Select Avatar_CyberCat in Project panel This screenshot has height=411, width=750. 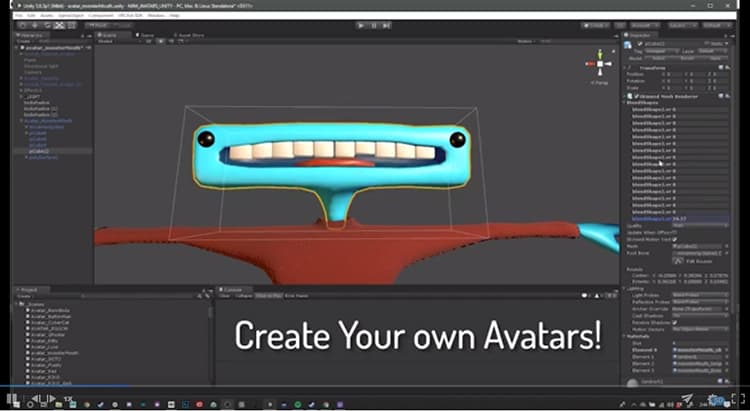pyautogui.click(x=50, y=322)
